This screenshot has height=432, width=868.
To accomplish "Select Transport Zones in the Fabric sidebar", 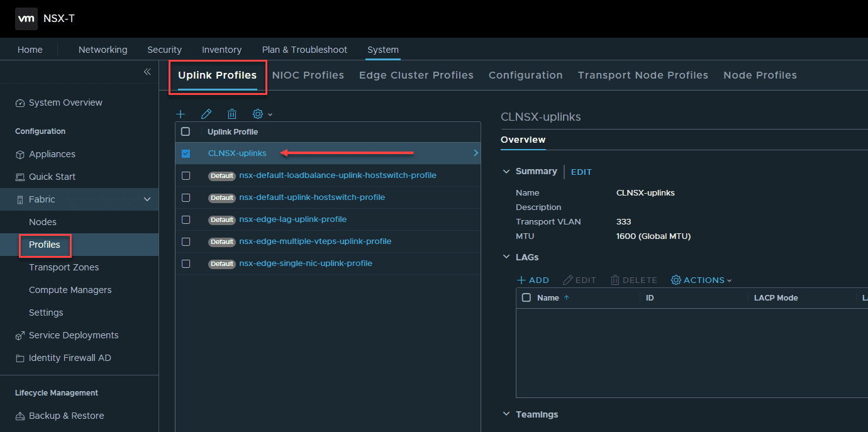I will 64,267.
